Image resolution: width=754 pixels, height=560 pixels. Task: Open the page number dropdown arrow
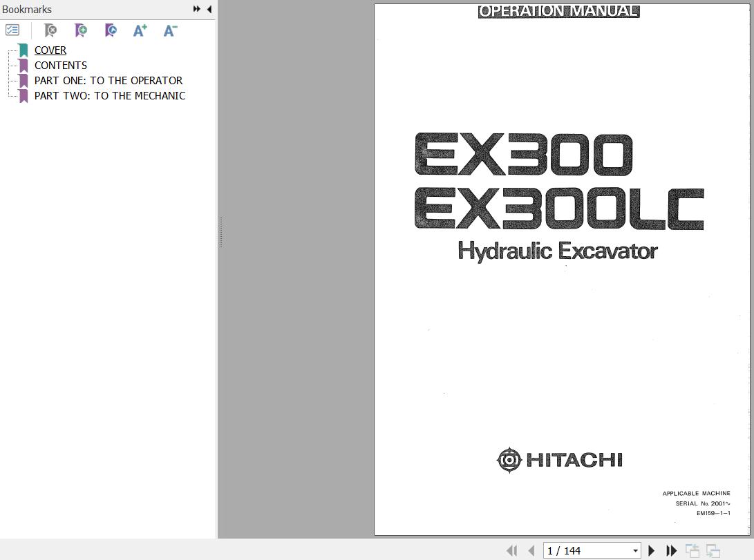point(636,551)
